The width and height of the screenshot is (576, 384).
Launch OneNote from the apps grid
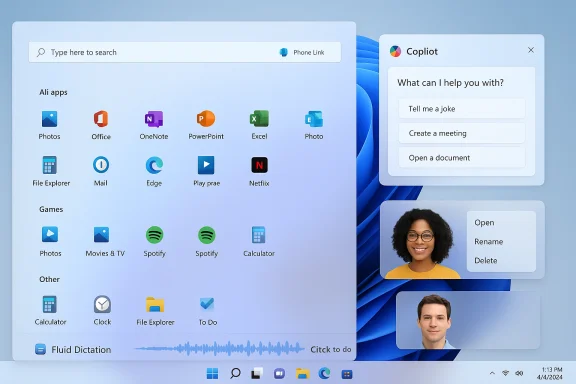154,125
